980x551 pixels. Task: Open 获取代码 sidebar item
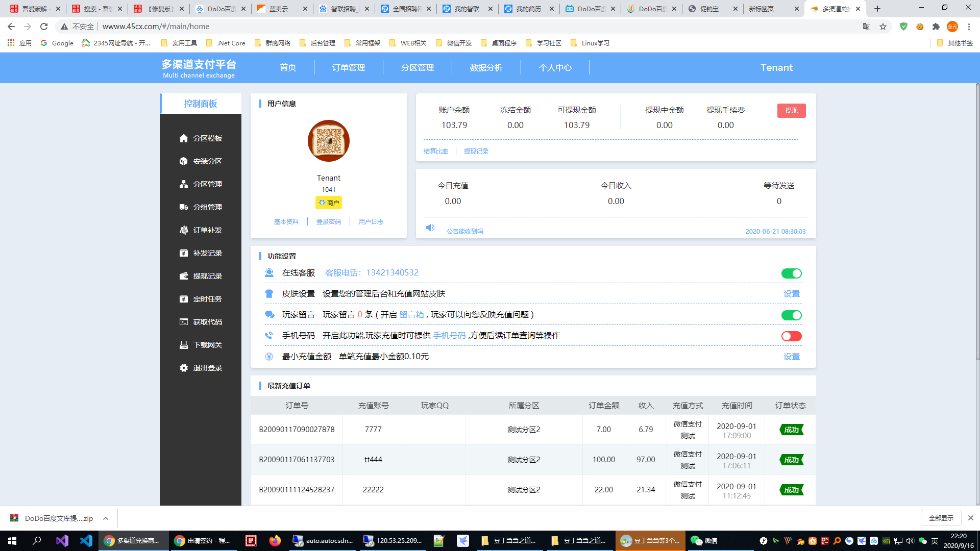(x=201, y=322)
